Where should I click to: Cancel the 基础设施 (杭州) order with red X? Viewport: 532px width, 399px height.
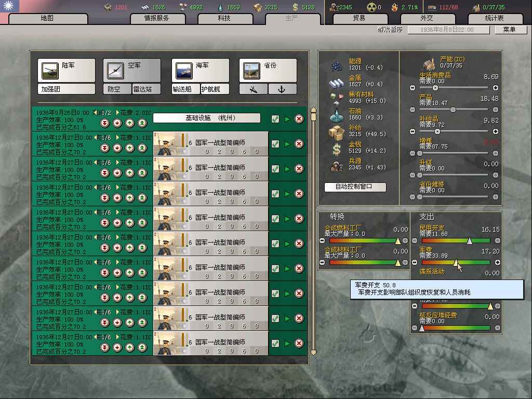[x=299, y=119]
